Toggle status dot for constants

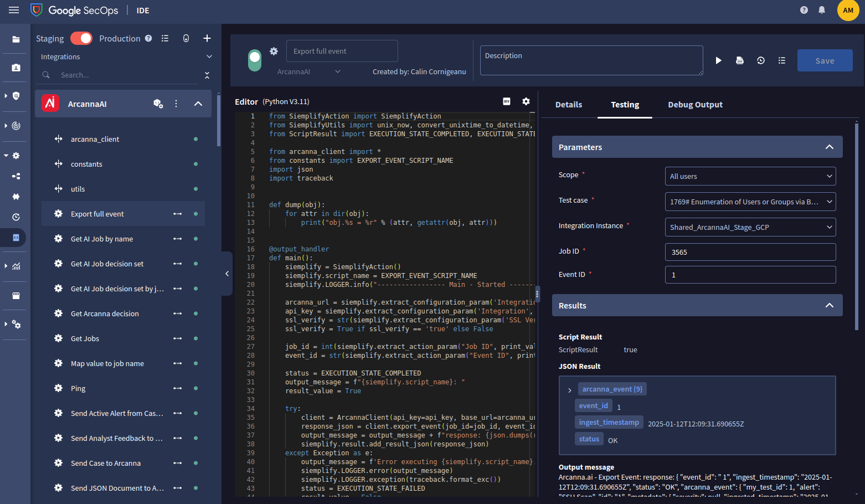pyautogui.click(x=195, y=164)
